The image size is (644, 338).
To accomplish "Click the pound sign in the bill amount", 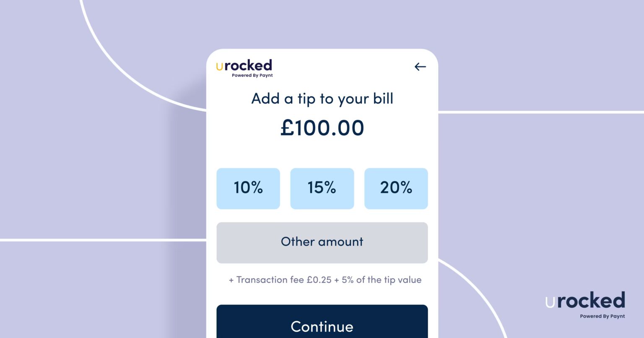I will click(x=287, y=128).
